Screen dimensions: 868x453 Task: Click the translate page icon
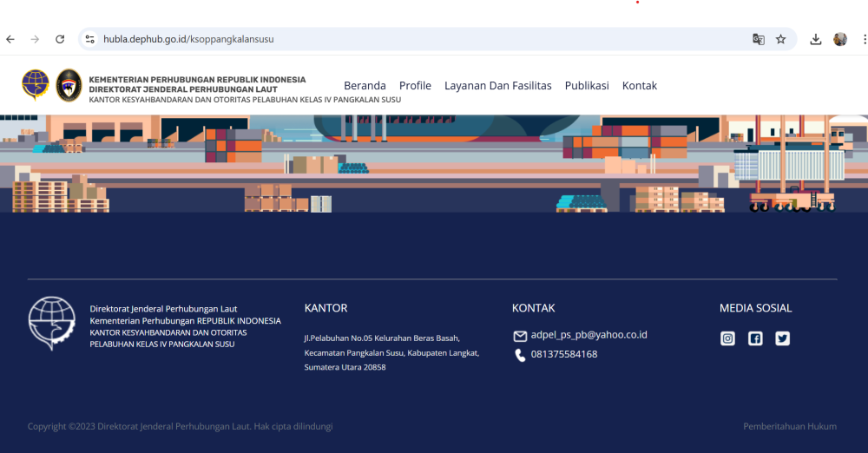tap(759, 39)
